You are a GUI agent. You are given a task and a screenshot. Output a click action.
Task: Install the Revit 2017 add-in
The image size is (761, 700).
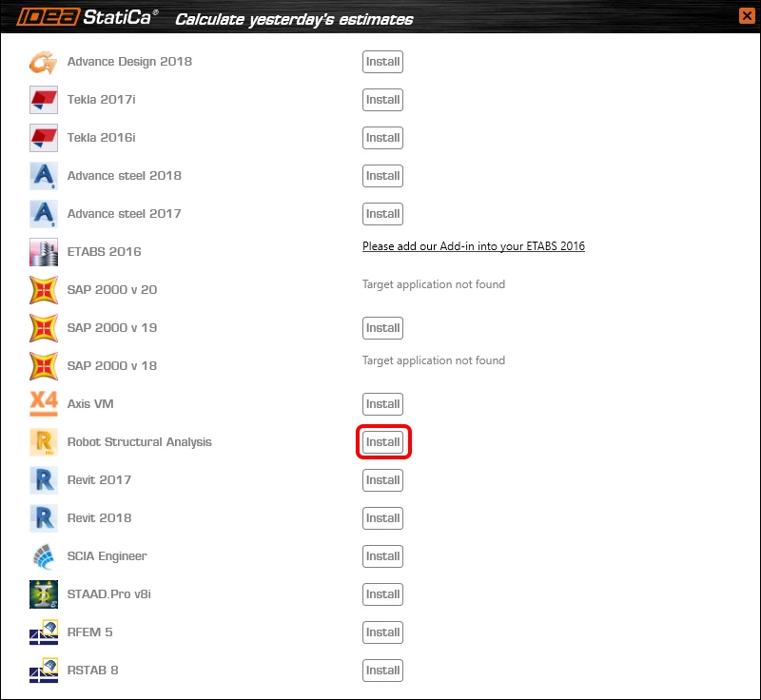382,480
